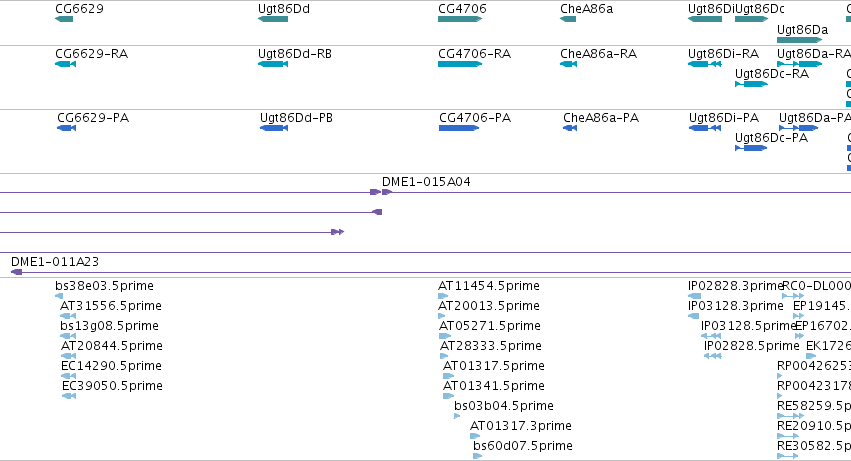Select the CG6629 gene label
This screenshot has height=461, width=851.
(x=79, y=9)
